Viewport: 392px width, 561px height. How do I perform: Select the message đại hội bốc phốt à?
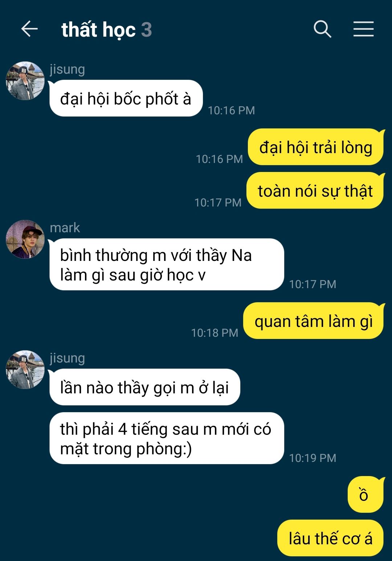click(126, 98)
